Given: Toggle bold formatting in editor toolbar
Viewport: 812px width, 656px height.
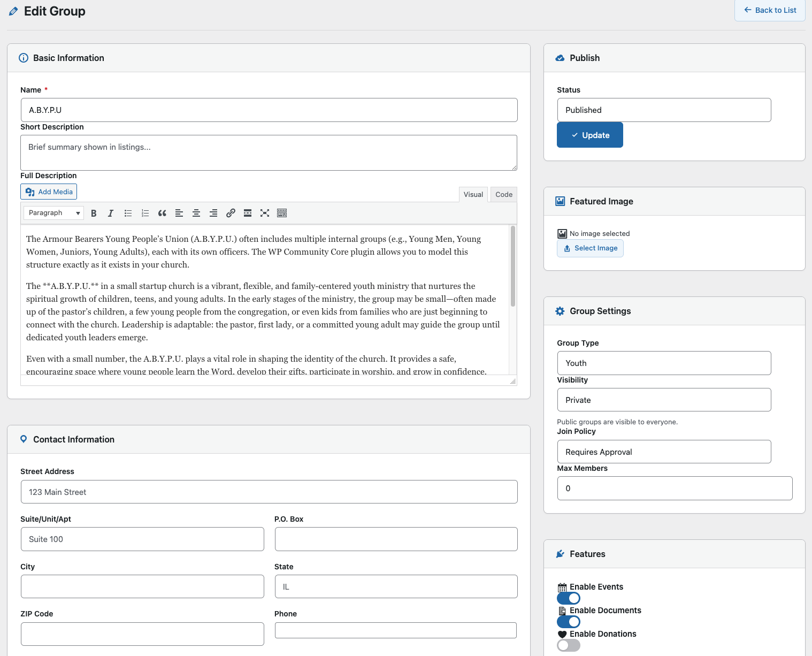Looking at the screenshot, I should click(94, 213).
